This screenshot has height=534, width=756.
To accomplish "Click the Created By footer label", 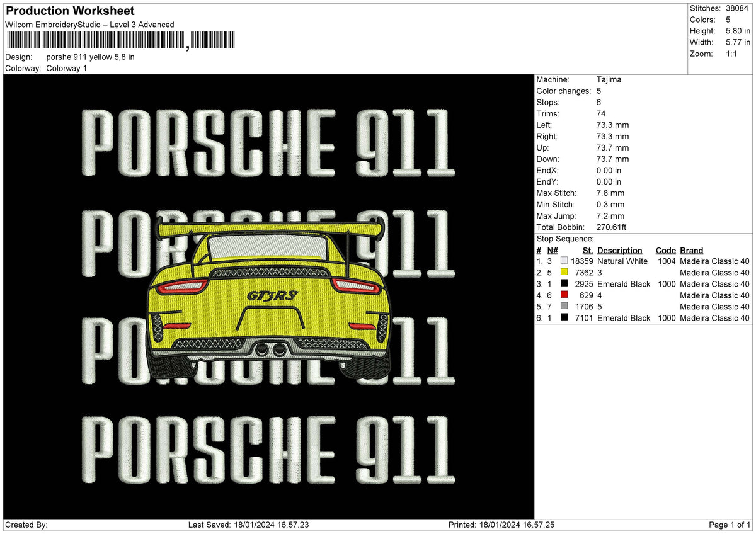I will (x=26, y=525).
